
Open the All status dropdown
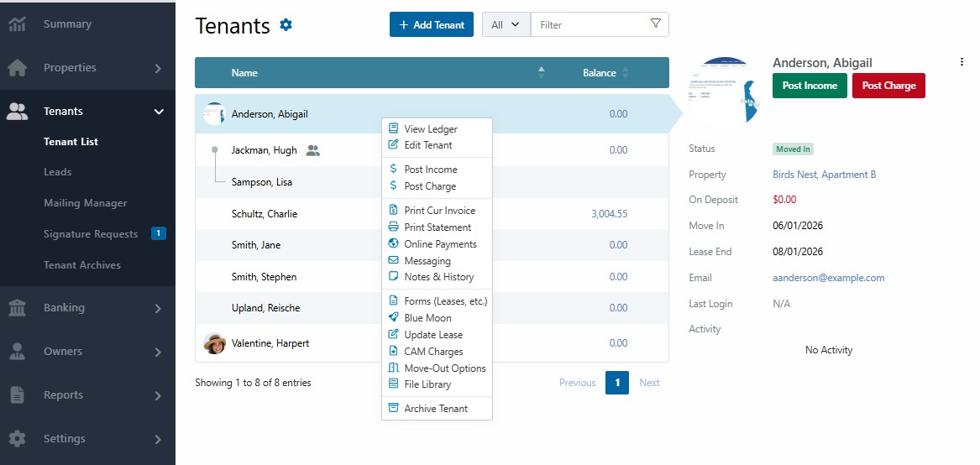pyautogui.click(x=506, y=24)
